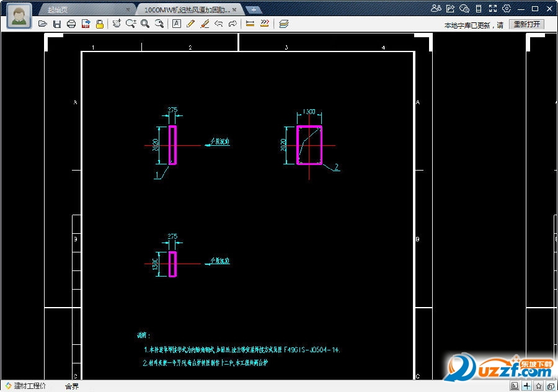Image resolution: width=558 pixels, height=392 pixels.
Task: Click note line 1 containing F4901S-J0504-14
Action: pos(242,350)
